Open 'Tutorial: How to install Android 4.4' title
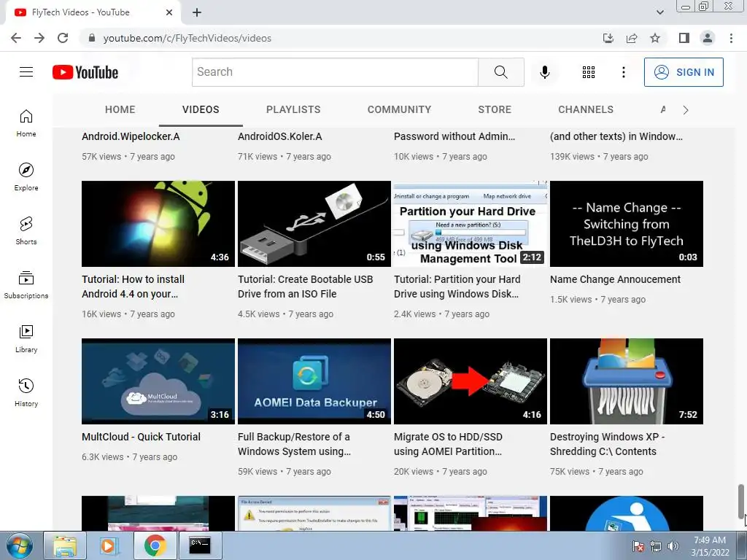The height and width of the screenshot is (560, 747). pos(133,287)
